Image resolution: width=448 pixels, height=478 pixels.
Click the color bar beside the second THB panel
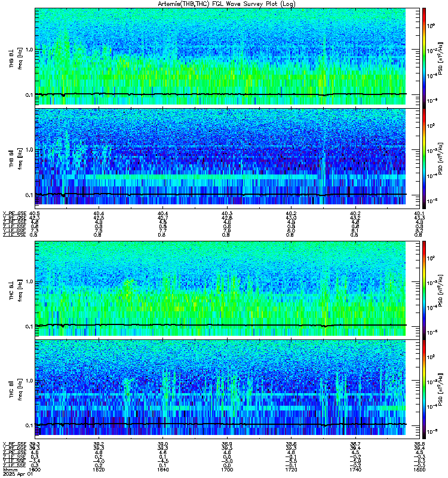click(x=424, y=158)
